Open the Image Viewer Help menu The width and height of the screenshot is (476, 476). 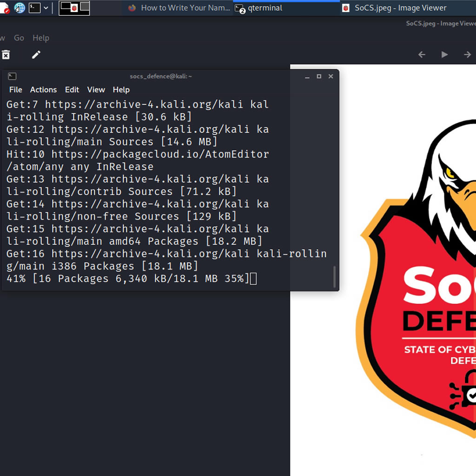(40, 38)
